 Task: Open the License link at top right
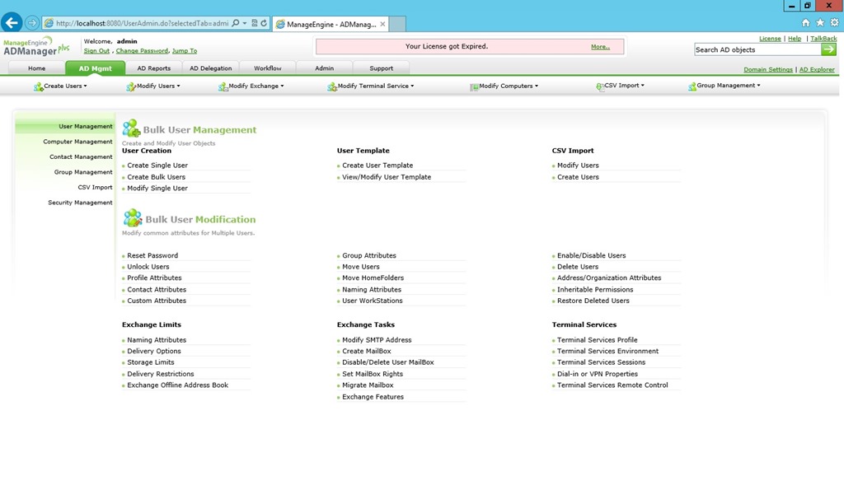pos(770,39)
